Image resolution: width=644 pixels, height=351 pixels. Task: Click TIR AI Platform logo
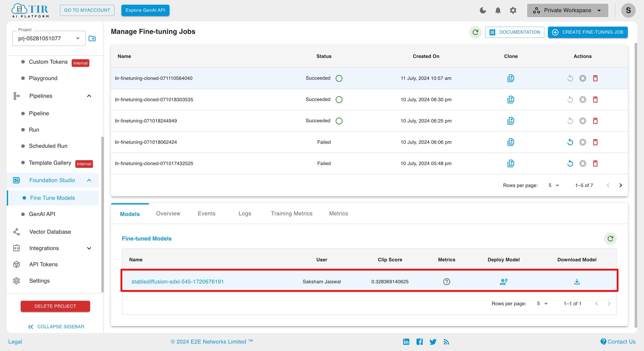click(30, 10)
